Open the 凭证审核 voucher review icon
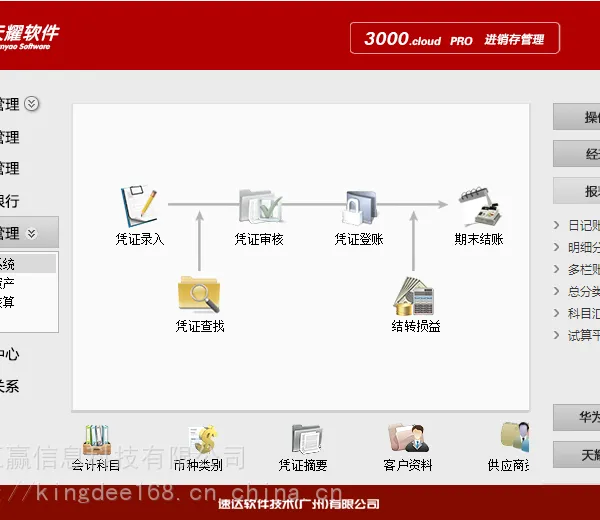 (260, 206)
